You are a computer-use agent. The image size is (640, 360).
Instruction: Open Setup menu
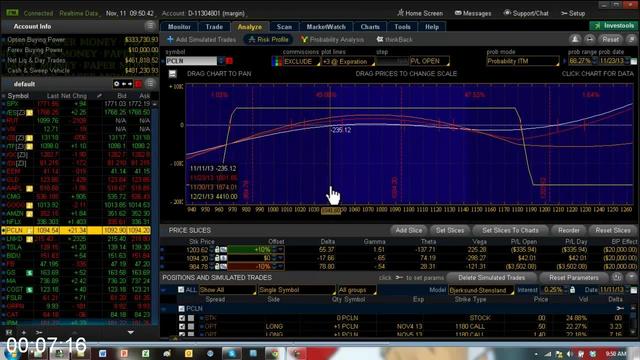573,13
